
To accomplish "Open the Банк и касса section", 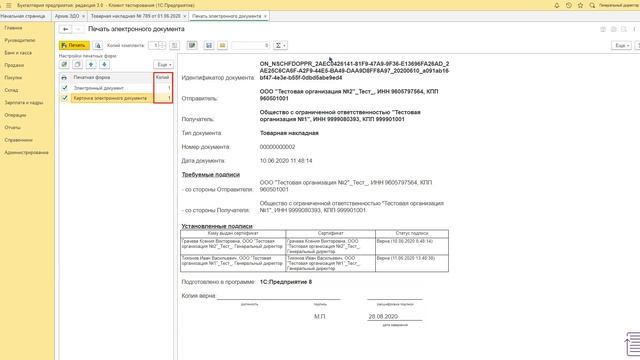I will click(18, 53).
